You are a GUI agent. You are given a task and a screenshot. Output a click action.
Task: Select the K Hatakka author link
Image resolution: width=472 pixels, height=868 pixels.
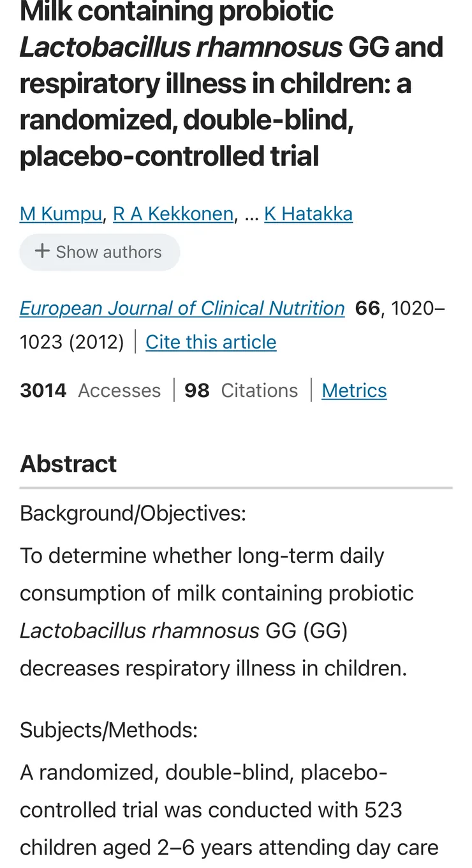point(308,214)
